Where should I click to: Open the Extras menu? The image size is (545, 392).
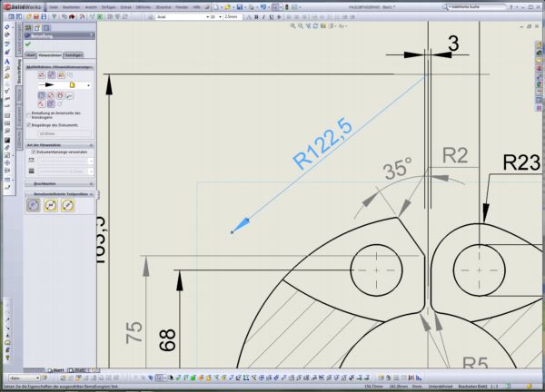click(x=126, y=7)
